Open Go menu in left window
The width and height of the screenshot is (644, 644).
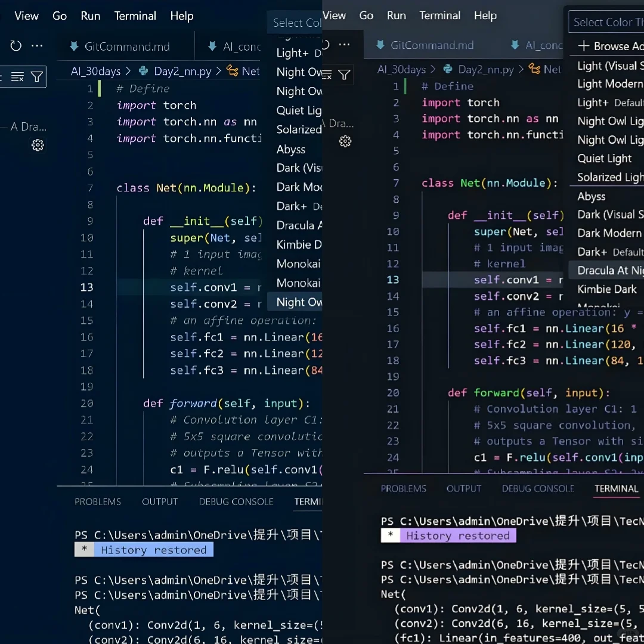click(x=60, y=16)
